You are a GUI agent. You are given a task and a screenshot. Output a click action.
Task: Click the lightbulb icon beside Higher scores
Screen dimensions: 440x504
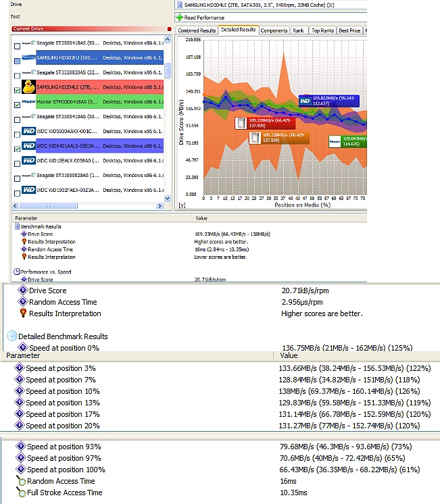[23, 313]
